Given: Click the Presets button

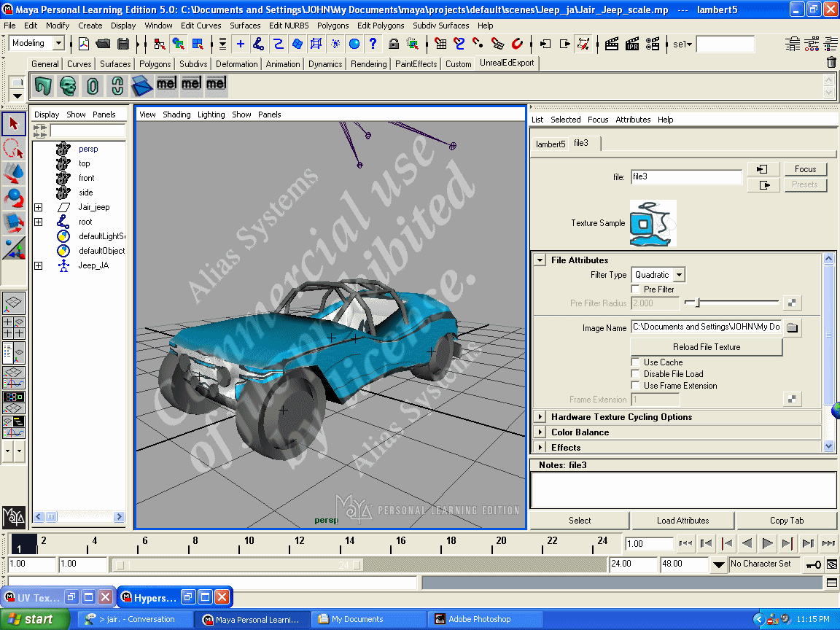Looking at the screenshot, I should [x=805, y=184].
